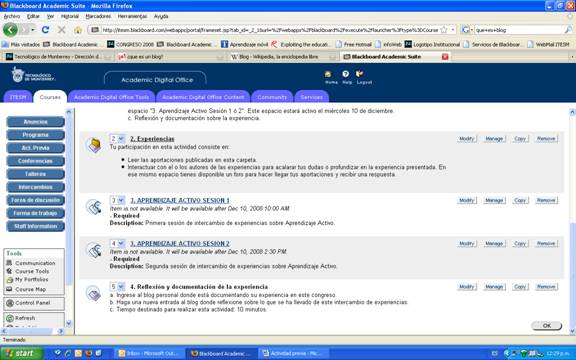This screenshot has height=360, width=576.
Task: Click Control Panel icon in sidebar
Action: (x=10, y=303)
